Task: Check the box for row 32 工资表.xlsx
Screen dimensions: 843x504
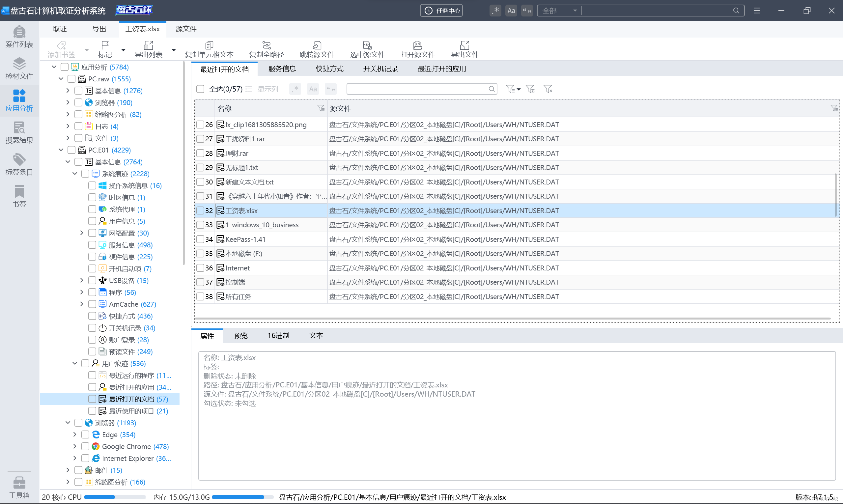Action: pyautogui.click(x=200, y=210)
